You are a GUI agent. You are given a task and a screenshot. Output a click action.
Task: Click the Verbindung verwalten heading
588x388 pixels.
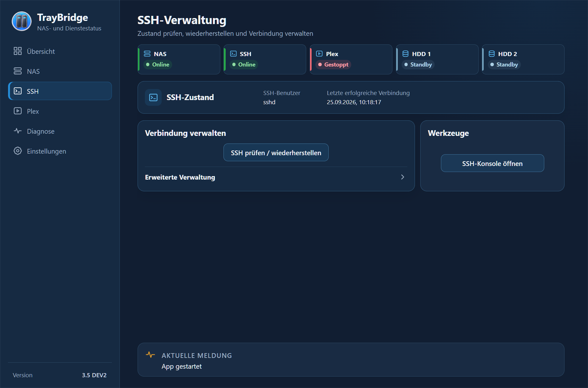pos(185,133)
